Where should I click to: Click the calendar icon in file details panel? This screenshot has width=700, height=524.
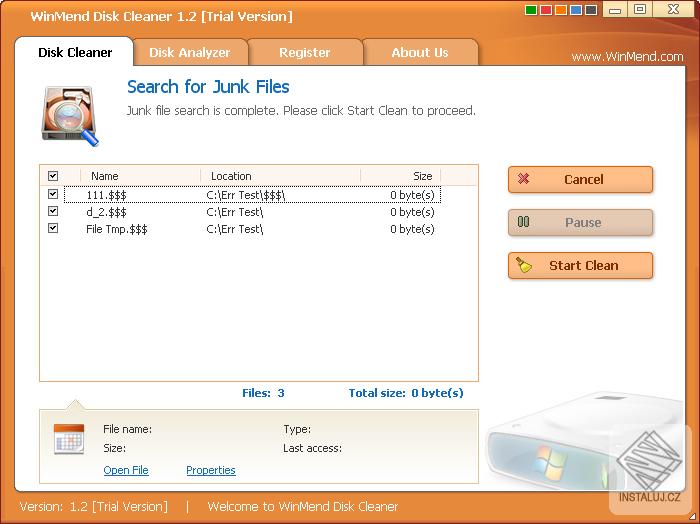[x=69, y=439]
